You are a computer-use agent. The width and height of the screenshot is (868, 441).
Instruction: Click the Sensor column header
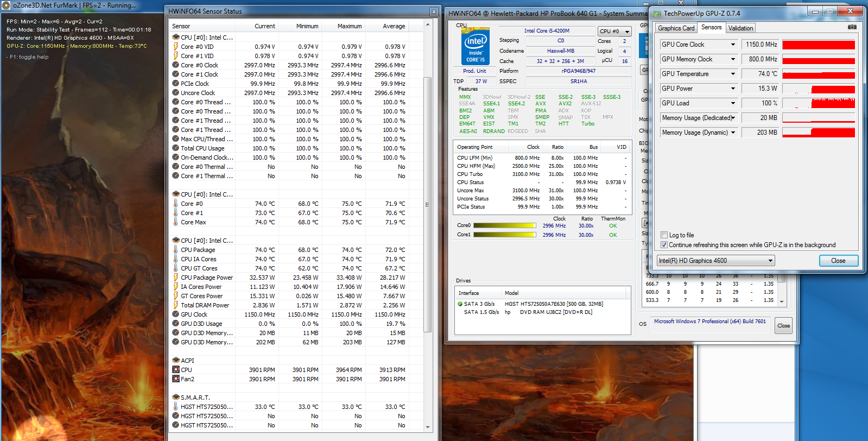coord(202,26)
